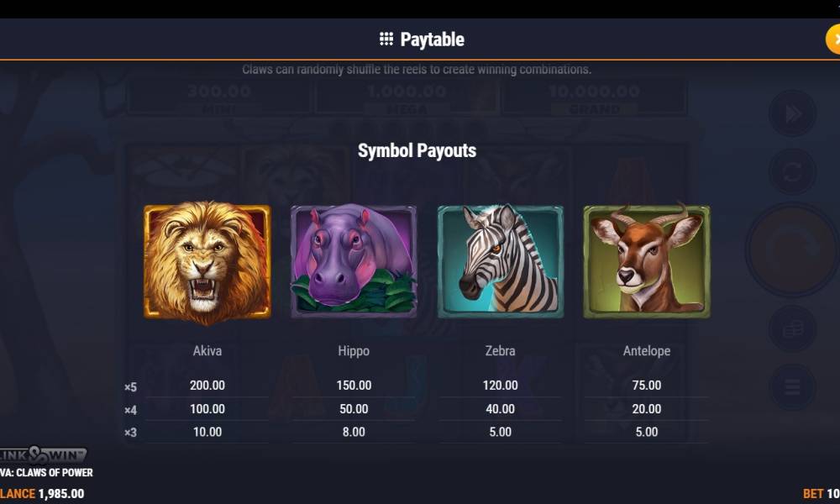Screen dimensions: 840x504
Task: Select the Zebra symbol image
Action: (x=501, y=261)
